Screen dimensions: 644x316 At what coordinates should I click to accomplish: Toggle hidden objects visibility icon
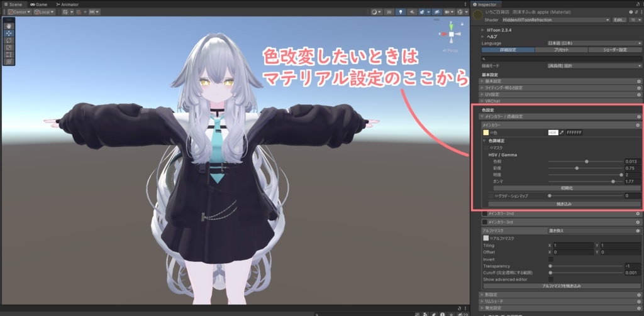click(438, 12)
